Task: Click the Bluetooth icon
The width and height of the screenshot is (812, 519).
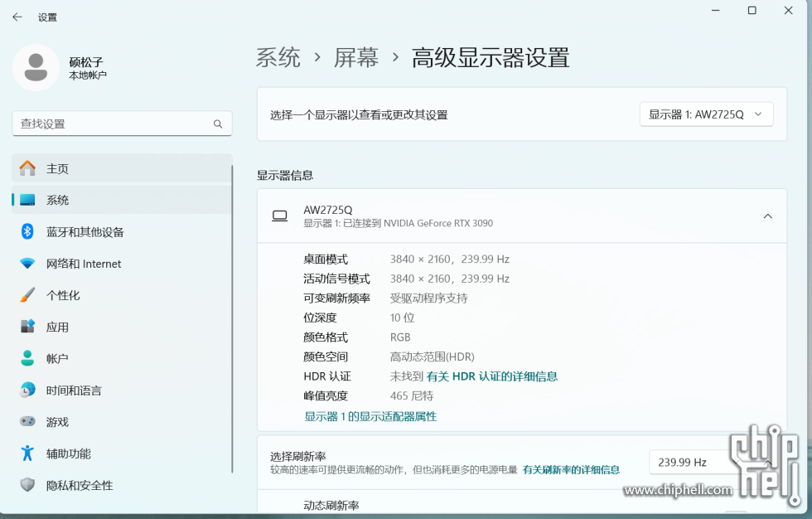Action: pyautogui.click(x=27, y=231)
